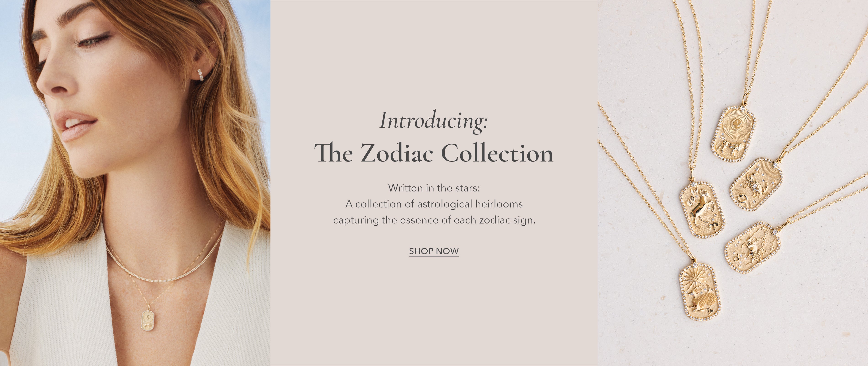Click the "Written in the stars:" line
The height and width of the screenshot is (366, 868).
tap(434, 188)
